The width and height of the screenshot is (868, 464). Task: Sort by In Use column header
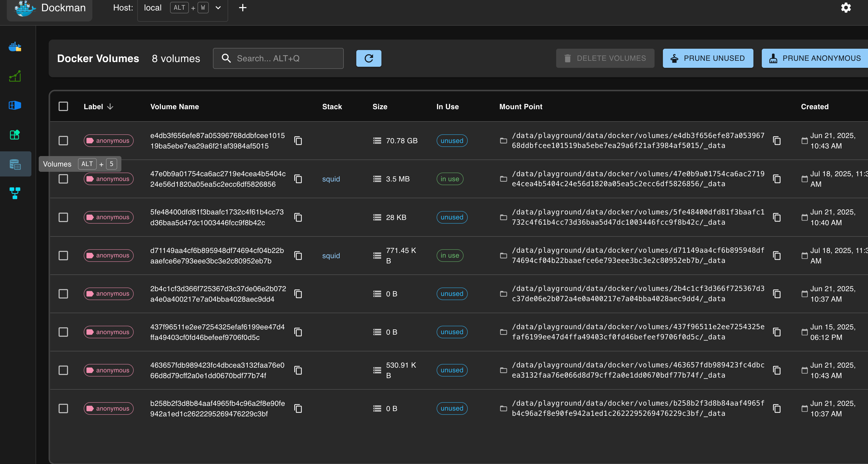[448, 107]
